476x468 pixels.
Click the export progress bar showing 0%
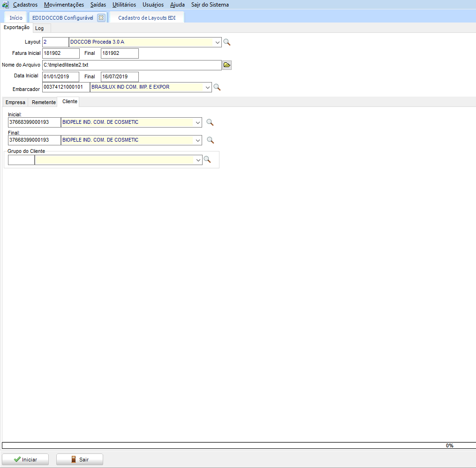pos(239,445)
